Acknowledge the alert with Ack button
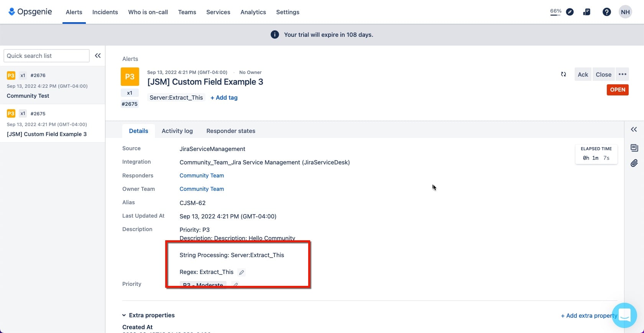This screenshot has width=644, height=333. pos(583,74)
